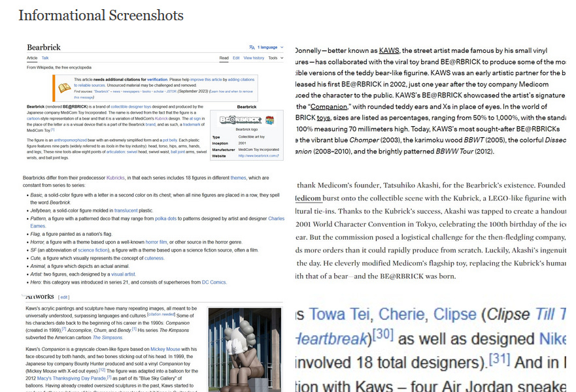Click the 'books' find-sources link
Viewport: 576px width, 392px height.
[x=146, y=91]
